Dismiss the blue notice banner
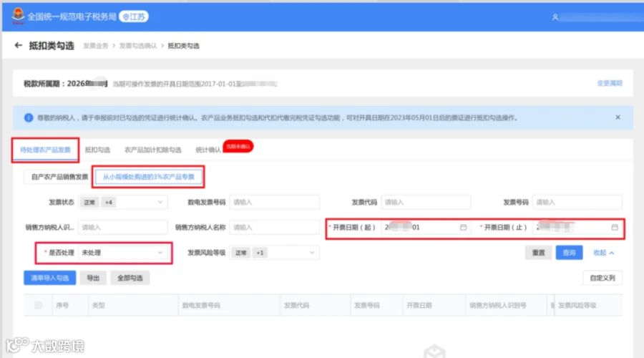This screenshot has height=358, width=644. (618, 117)
